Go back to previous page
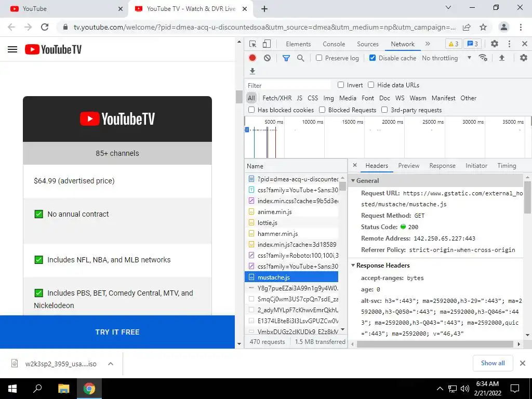Image resolution: width=532 pixels, height=399 pixels. [11, 27]
